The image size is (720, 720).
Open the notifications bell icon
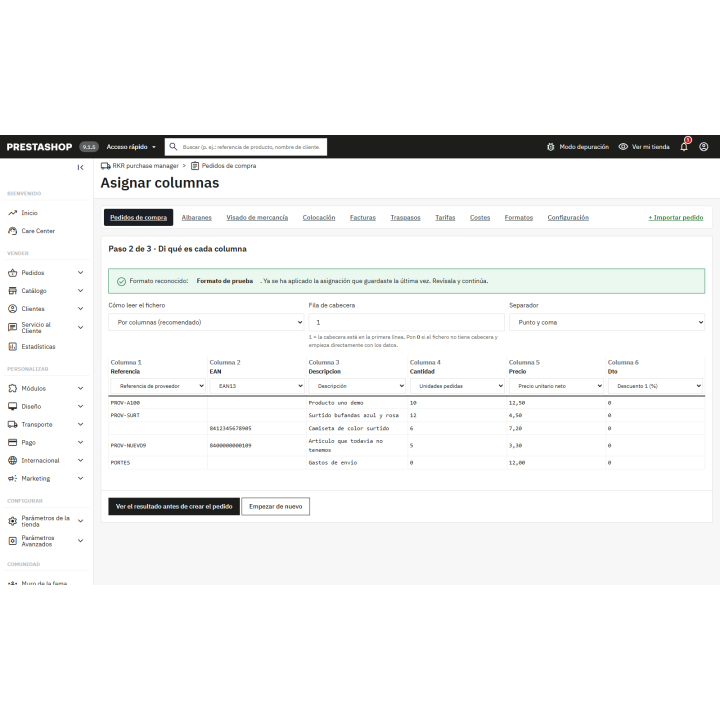684,147
